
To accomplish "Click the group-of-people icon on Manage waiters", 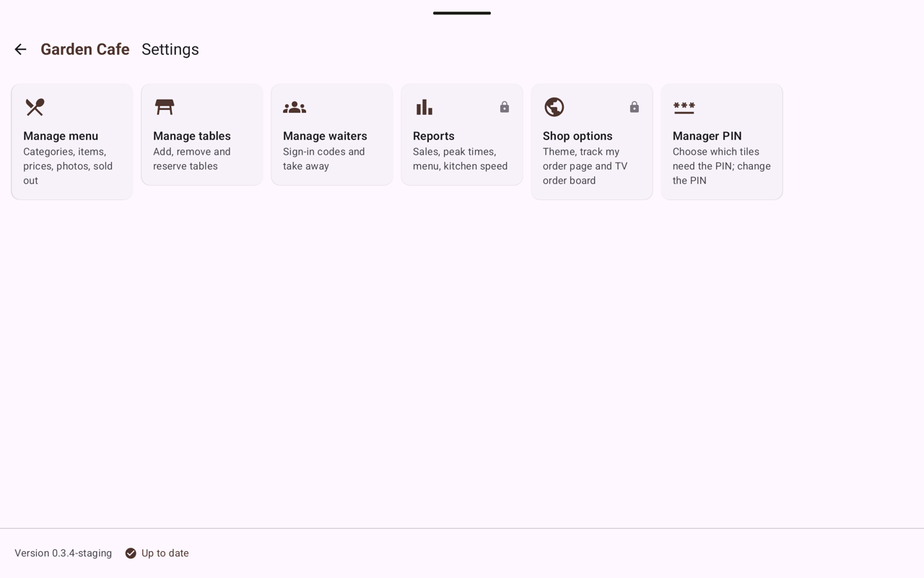I will point(295,107).
